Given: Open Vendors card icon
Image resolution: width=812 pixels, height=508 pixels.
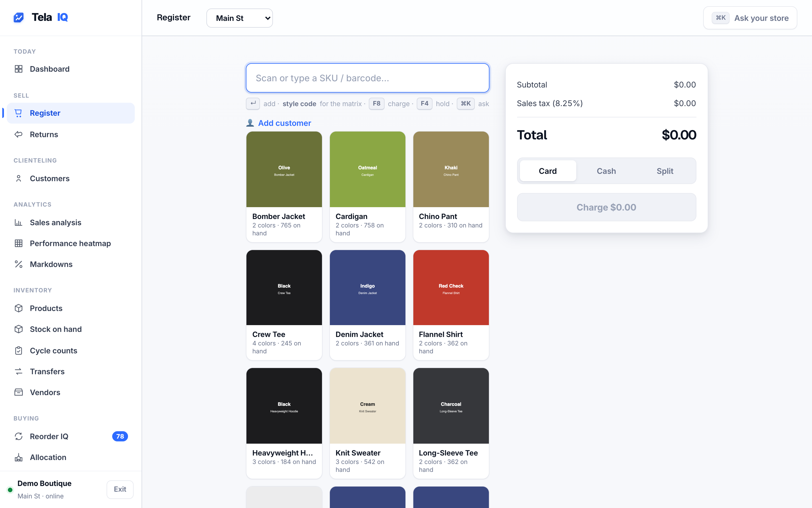Looking at the screenshot, I should pyautogui.click(x=18, y=392).
